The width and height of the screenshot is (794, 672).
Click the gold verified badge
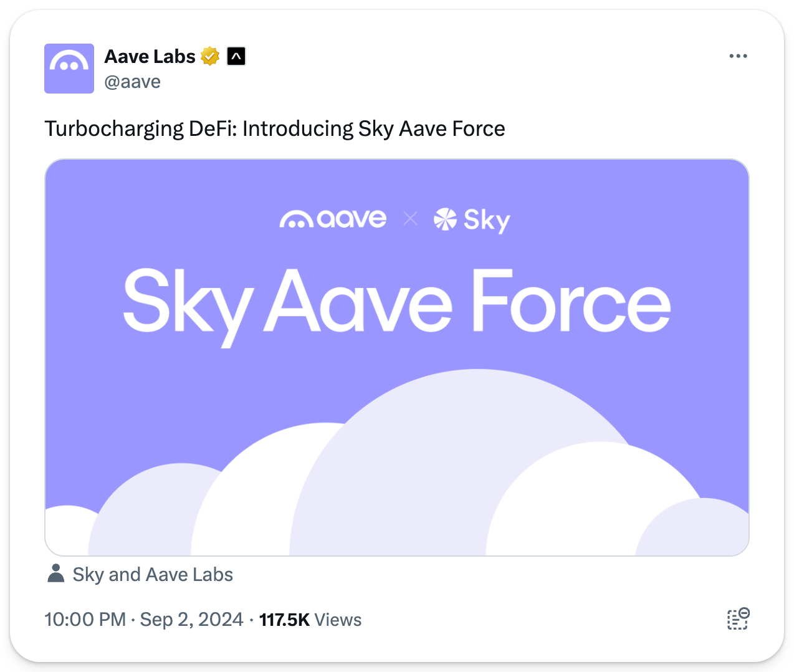(211, 56)
